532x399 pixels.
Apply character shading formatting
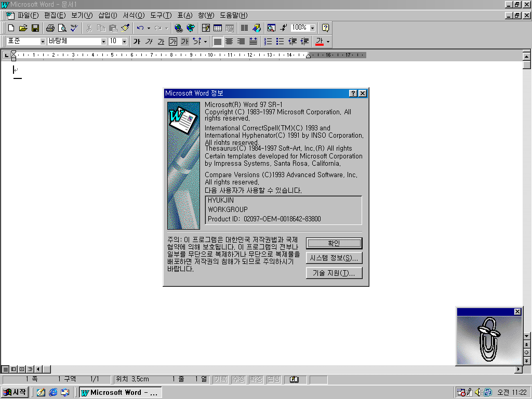pos(185,42)
